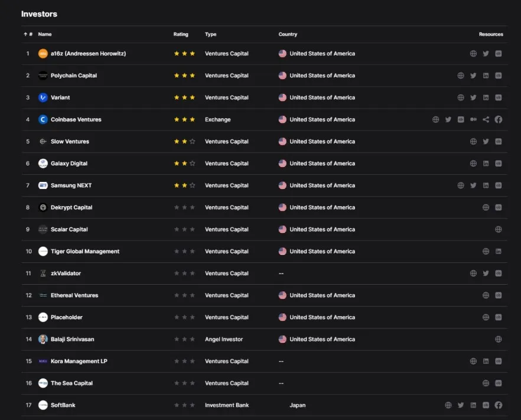The width and height of the screenshot is (521, 420).
Task: Open Slow Ventures investor page
Action: tap(70, 141)
